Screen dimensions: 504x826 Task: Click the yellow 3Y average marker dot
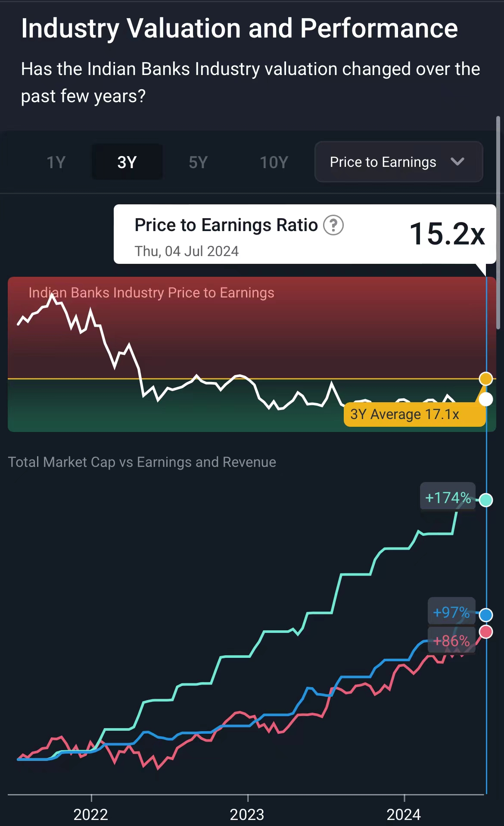486,379
